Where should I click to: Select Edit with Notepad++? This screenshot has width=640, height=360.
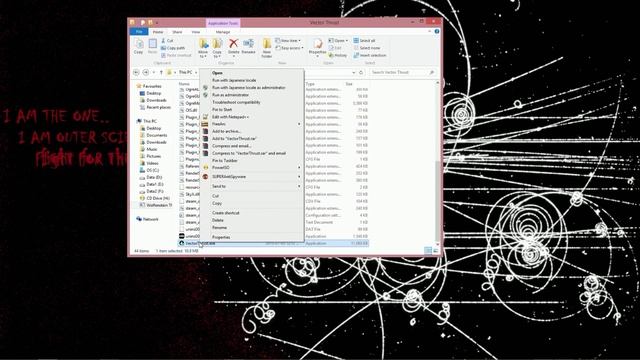coord(230,117)
